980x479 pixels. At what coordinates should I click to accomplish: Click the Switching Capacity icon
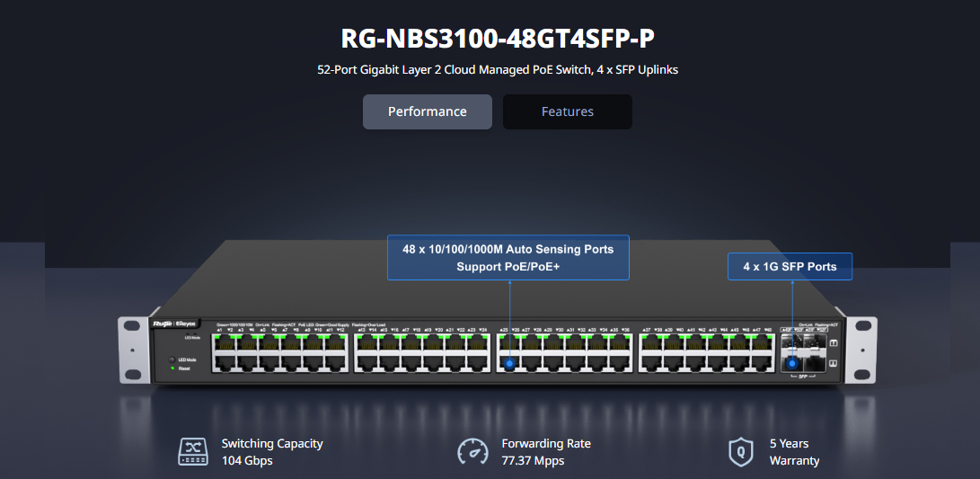pyautogui.click(x=194, y=451)
